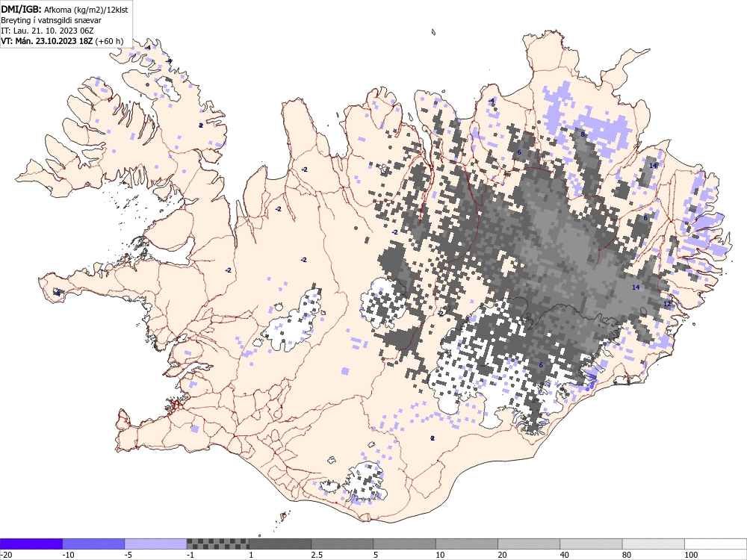
Task: Click the checkered -1 to 1 legend swatch
Action: point(217,544)
